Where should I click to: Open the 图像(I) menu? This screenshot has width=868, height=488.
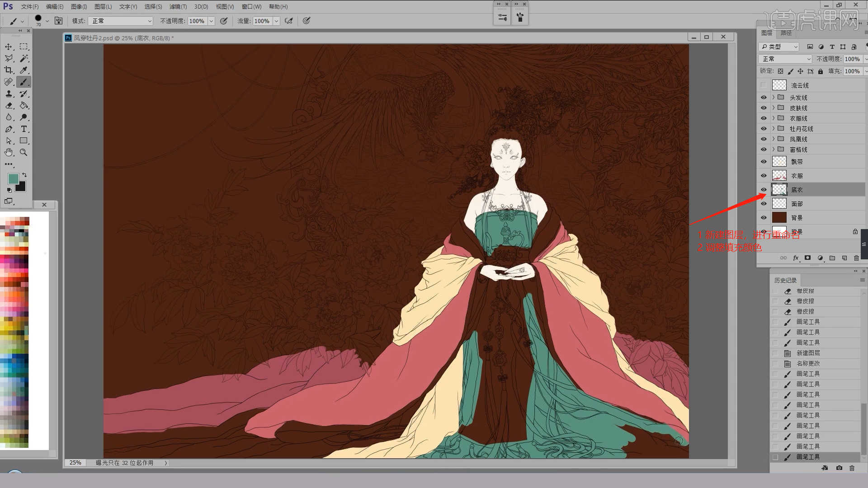(x=79, y=6)
